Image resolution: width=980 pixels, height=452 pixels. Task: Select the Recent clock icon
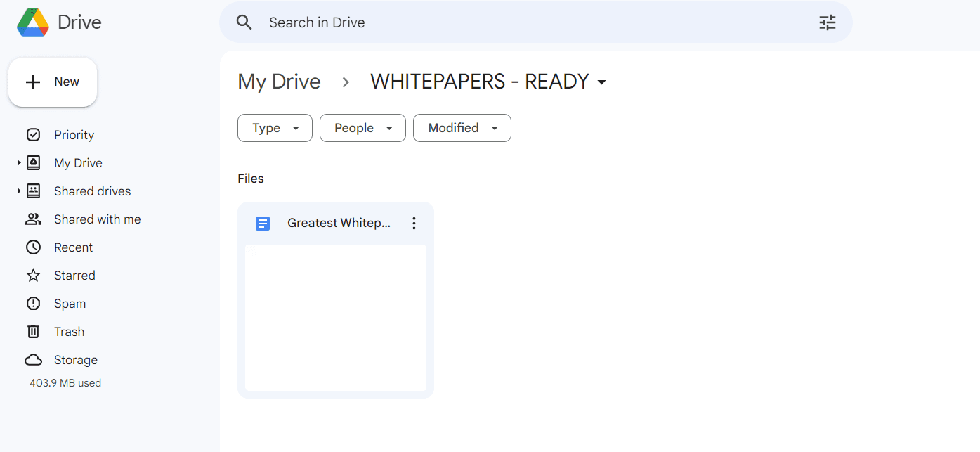33,247
